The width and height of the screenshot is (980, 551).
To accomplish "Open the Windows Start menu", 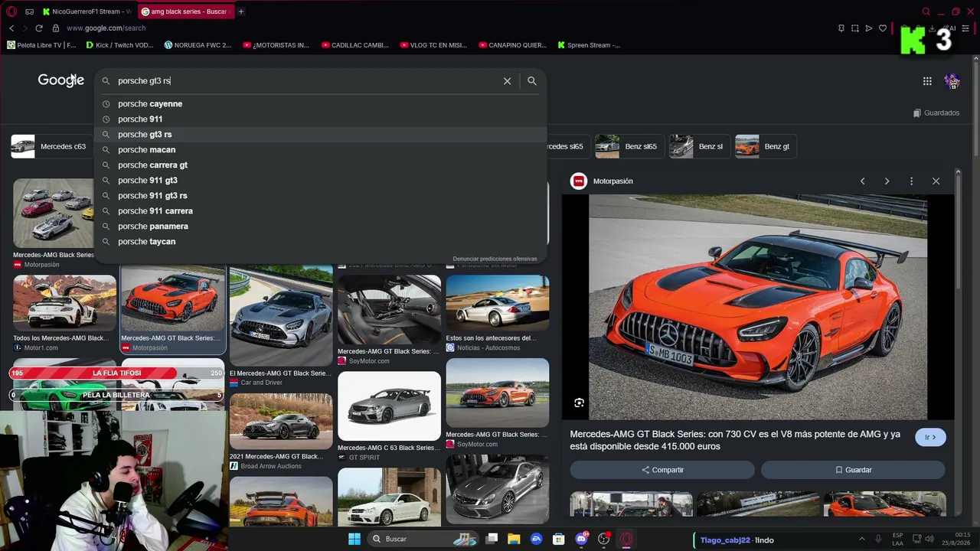I will tap(354, 539).
